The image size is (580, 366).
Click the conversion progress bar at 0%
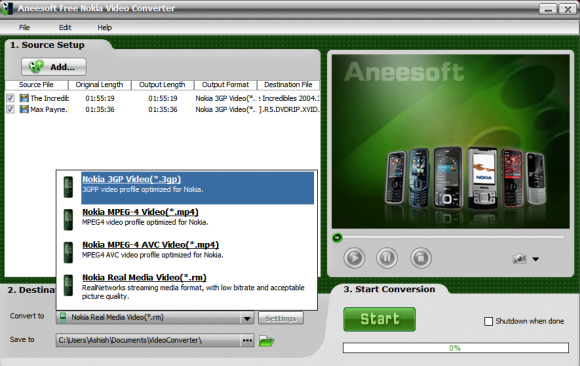pyautogui.click(x=456, y=348)
